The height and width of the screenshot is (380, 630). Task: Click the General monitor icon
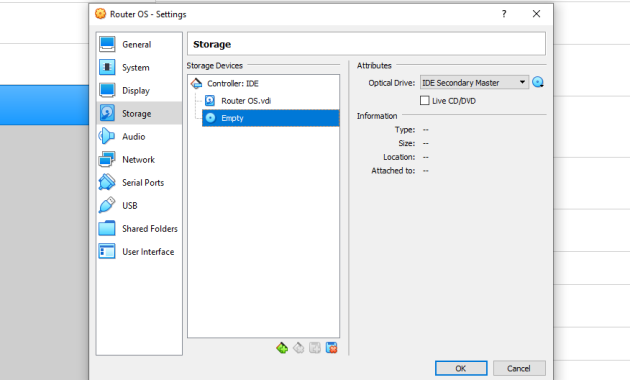(x=107, y=44)
